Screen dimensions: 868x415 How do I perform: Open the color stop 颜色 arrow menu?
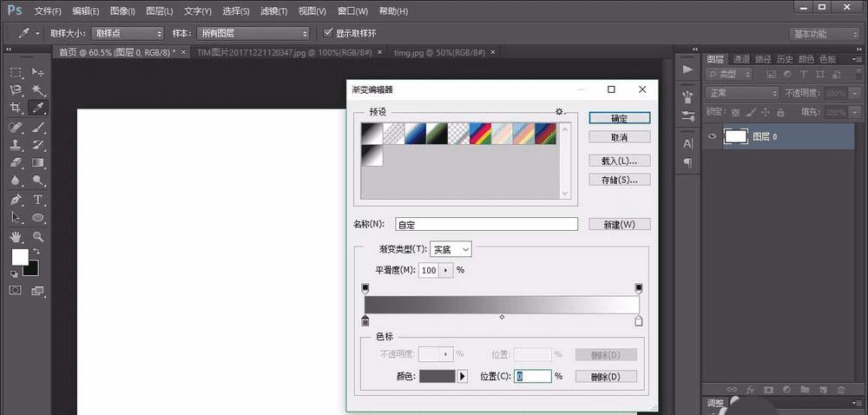(463, 376)
